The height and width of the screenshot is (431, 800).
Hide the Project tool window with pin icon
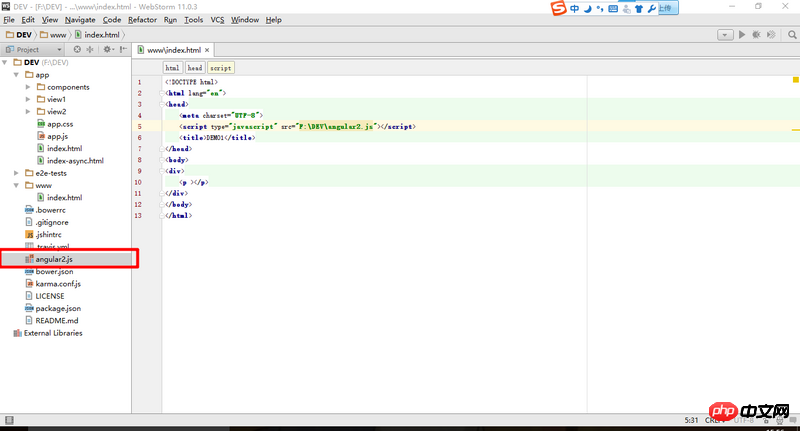click(x=123, y=49)
